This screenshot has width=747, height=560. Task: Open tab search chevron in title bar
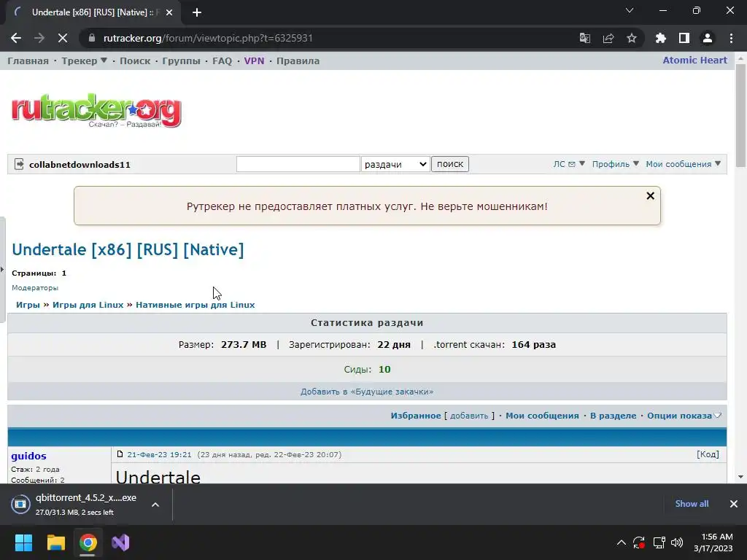(x=630, y=10)
